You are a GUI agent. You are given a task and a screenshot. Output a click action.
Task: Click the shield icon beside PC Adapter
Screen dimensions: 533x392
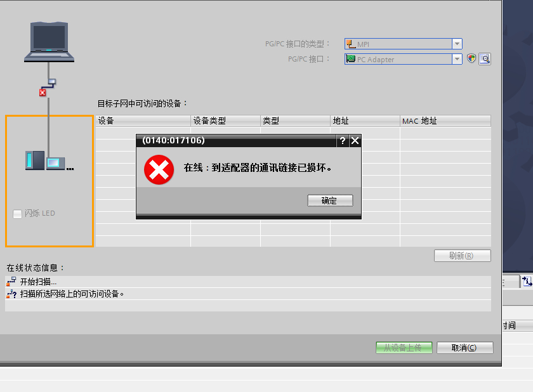(x=471, y=59)
